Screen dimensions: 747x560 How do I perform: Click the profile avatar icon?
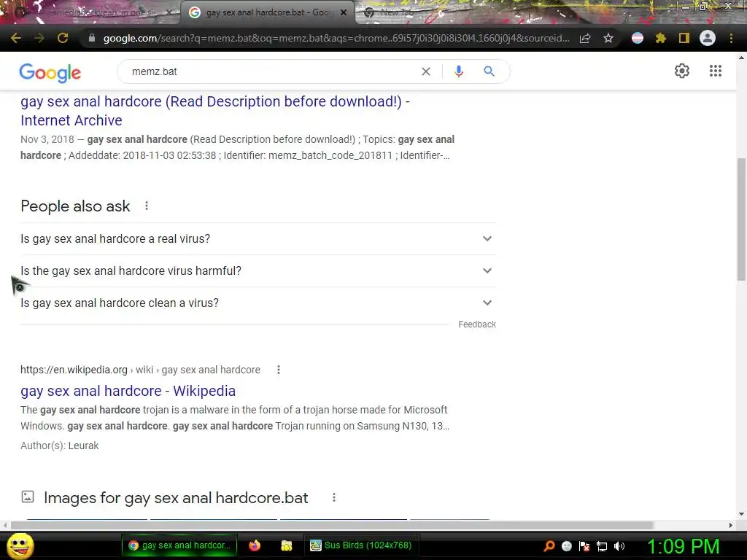708,38
